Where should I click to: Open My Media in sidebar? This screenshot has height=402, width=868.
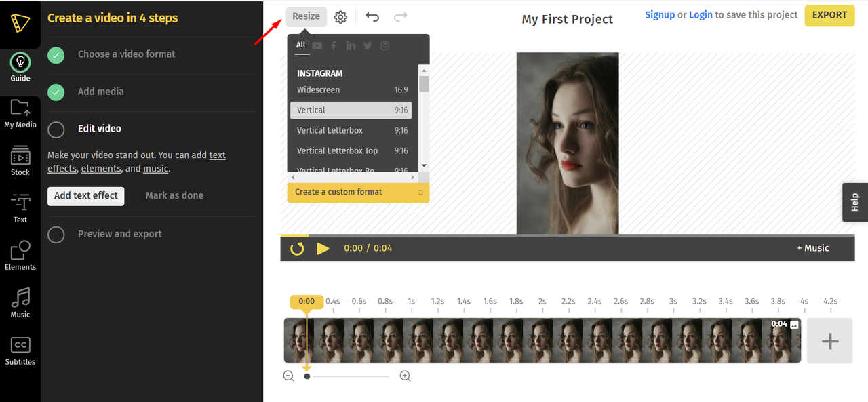(20, 113)
